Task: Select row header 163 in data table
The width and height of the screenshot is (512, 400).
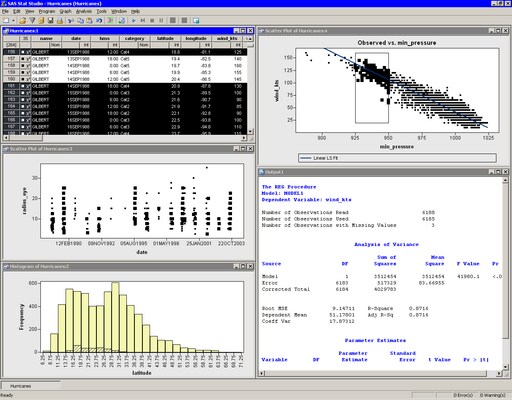Action: (11, 100)
